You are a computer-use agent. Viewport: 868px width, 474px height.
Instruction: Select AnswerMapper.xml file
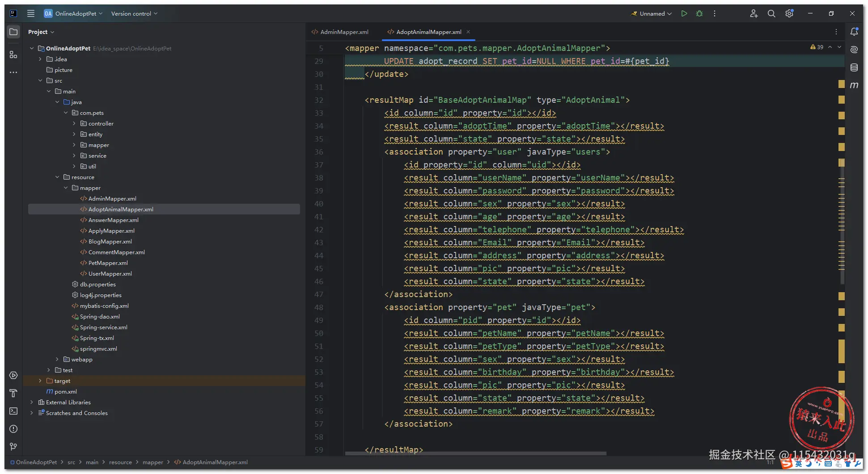point(113,220)
